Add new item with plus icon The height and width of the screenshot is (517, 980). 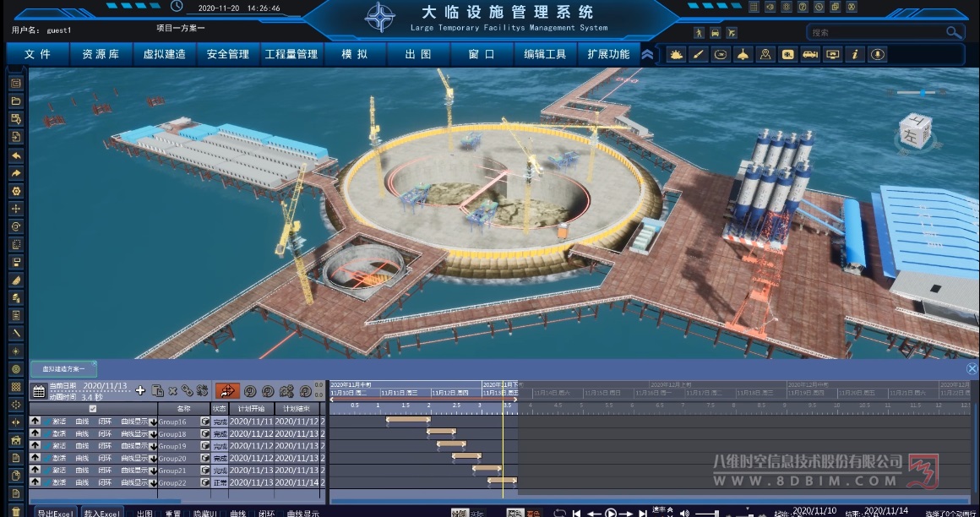[x=140, y=390]
